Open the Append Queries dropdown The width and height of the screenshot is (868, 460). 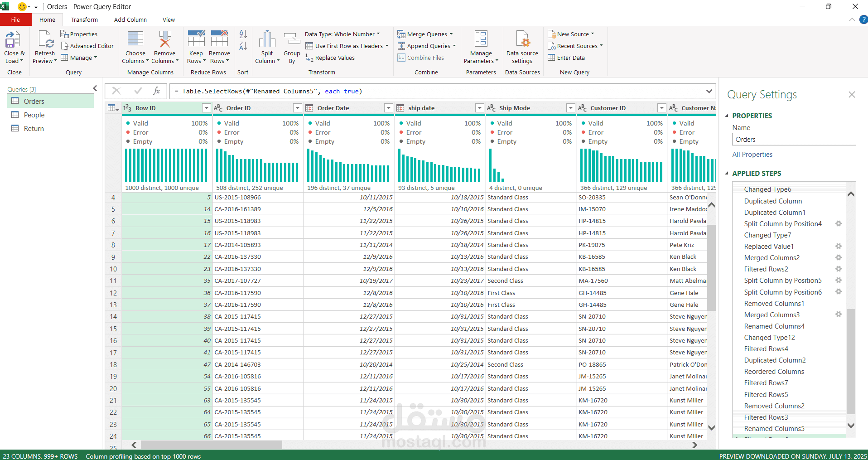click(427, 46)
